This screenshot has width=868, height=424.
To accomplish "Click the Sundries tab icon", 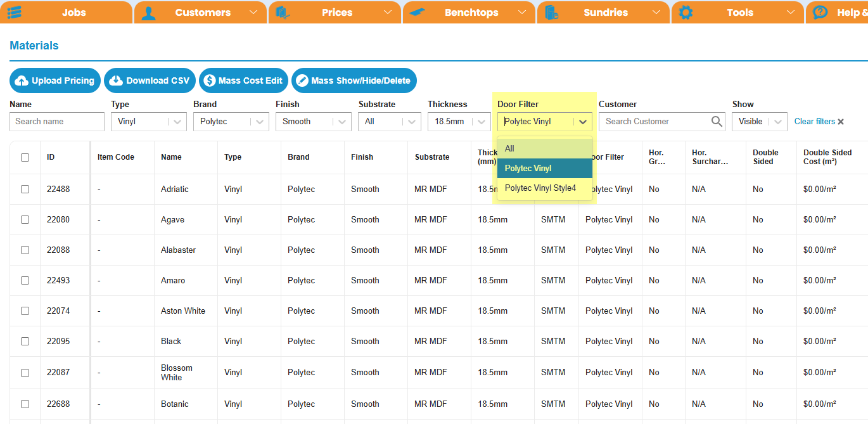I will coord(551,12).
